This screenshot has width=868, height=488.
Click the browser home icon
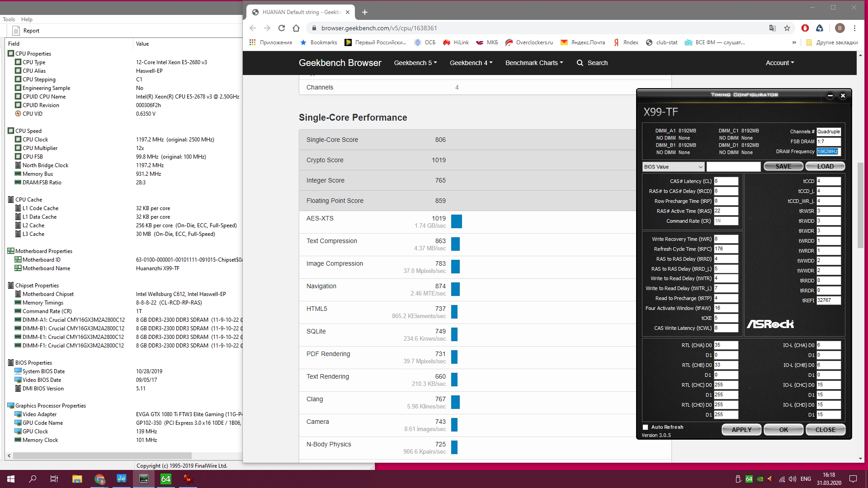[x=296, y=28]
